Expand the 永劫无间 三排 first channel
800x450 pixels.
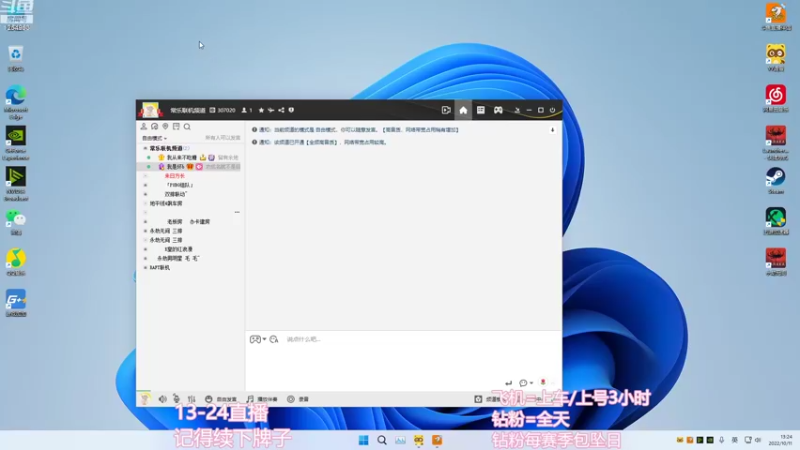[x=145, y=231]
